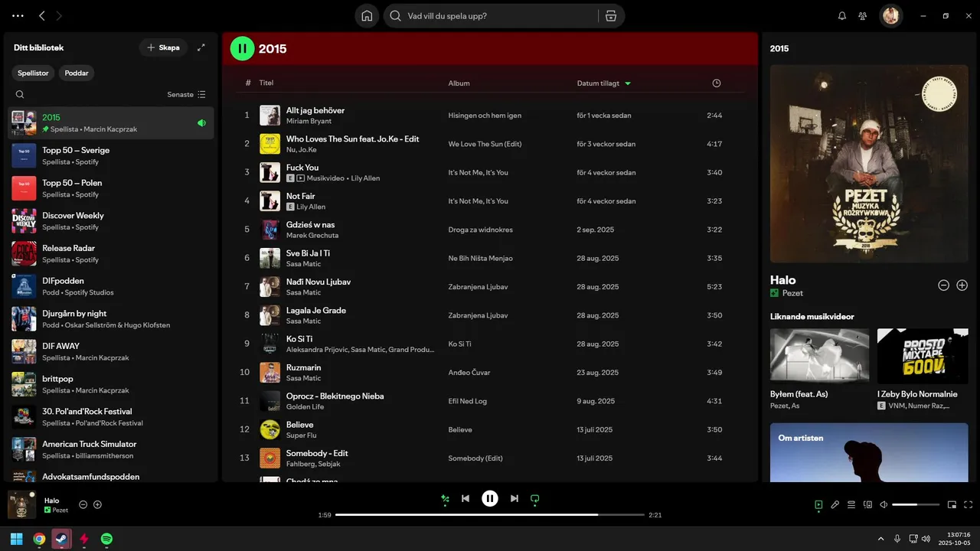980x551 pixels.
Task: Click the Skapa create button
Action: 163,47
